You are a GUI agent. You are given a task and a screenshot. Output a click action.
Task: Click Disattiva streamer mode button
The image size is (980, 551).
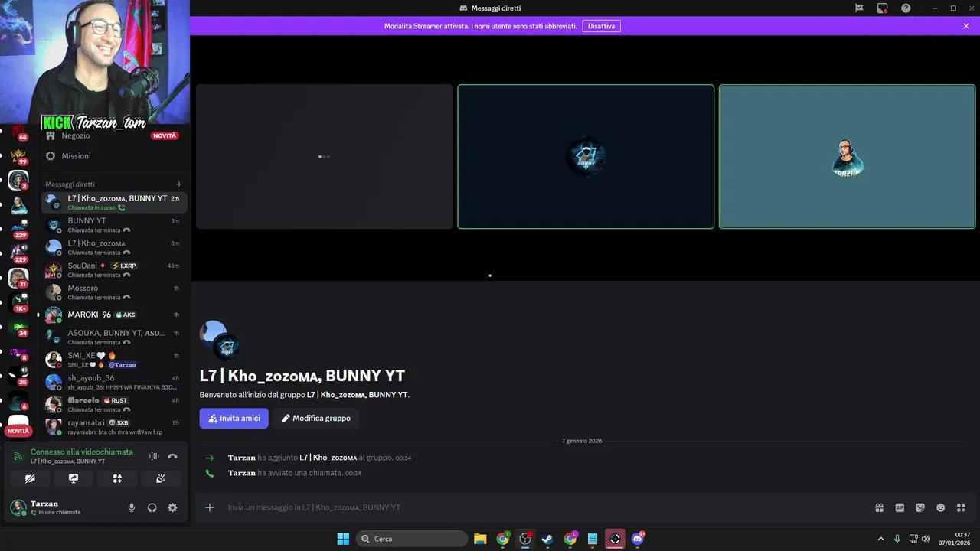pos(601,26)
